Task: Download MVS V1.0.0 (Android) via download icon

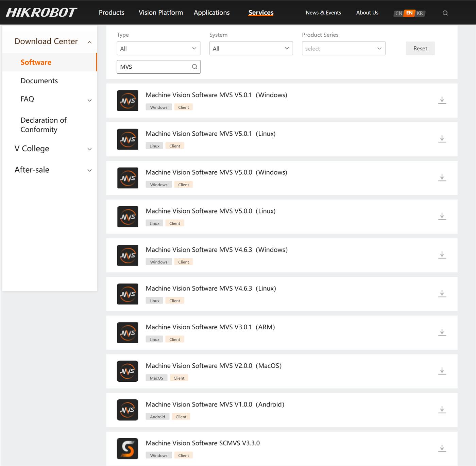Action: coord(442,410)
